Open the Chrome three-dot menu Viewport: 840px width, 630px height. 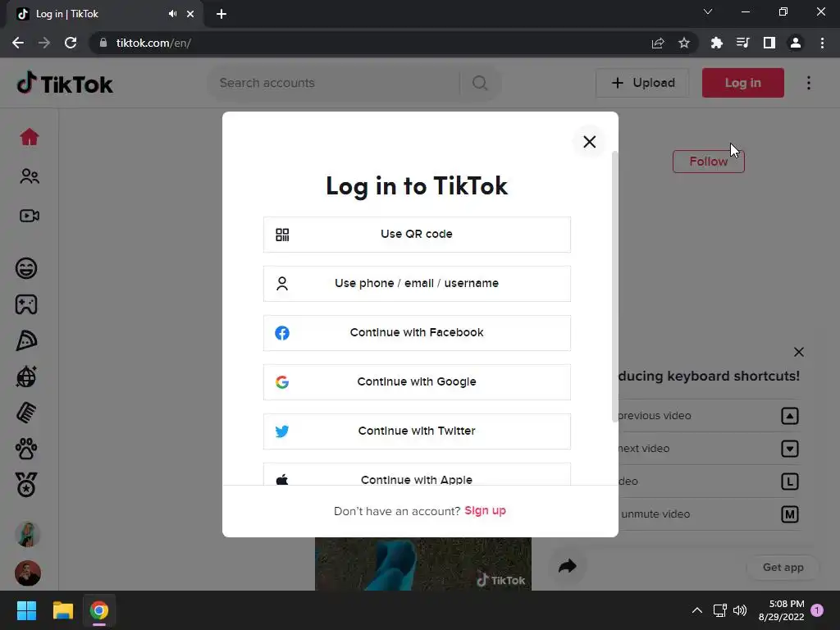coord(822,43)
